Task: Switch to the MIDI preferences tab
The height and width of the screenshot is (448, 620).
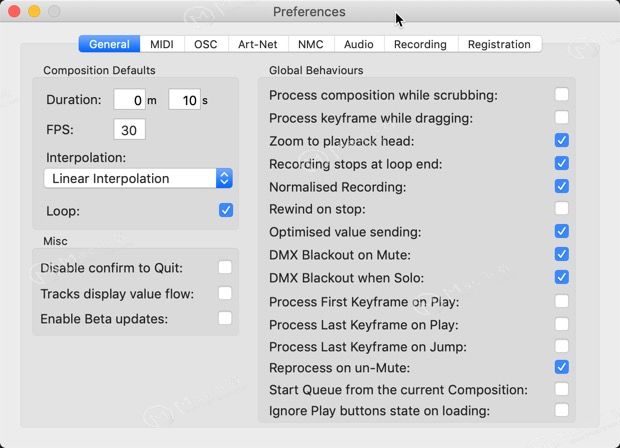Action: tap(162, 44)
